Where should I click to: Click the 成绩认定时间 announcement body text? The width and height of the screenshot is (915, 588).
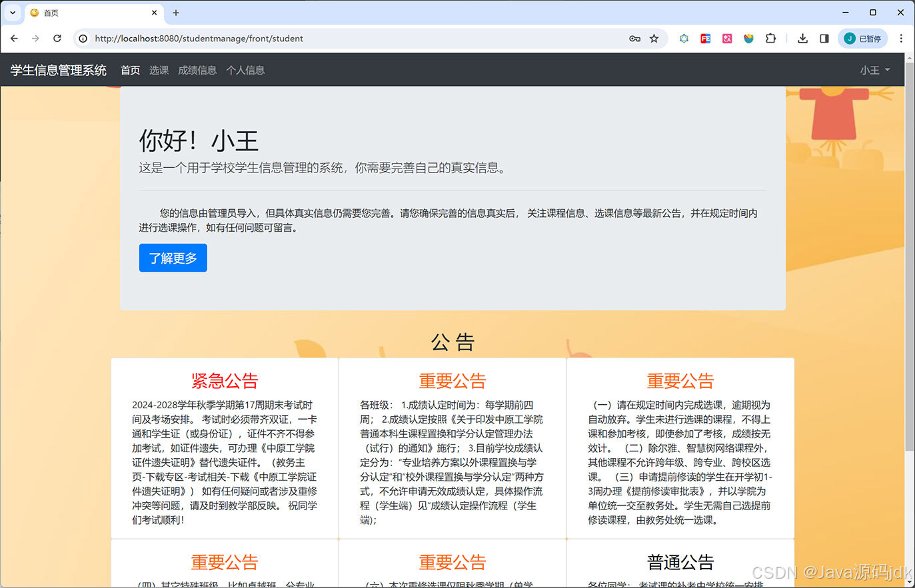pyautogui.click(x=453, y=462)
